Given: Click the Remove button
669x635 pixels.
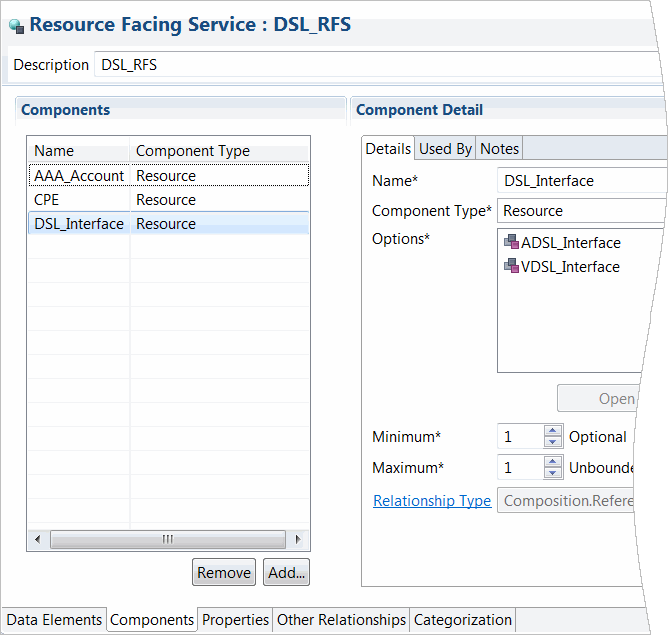Looking at the screenshot, I should click(x=224, y=572).
